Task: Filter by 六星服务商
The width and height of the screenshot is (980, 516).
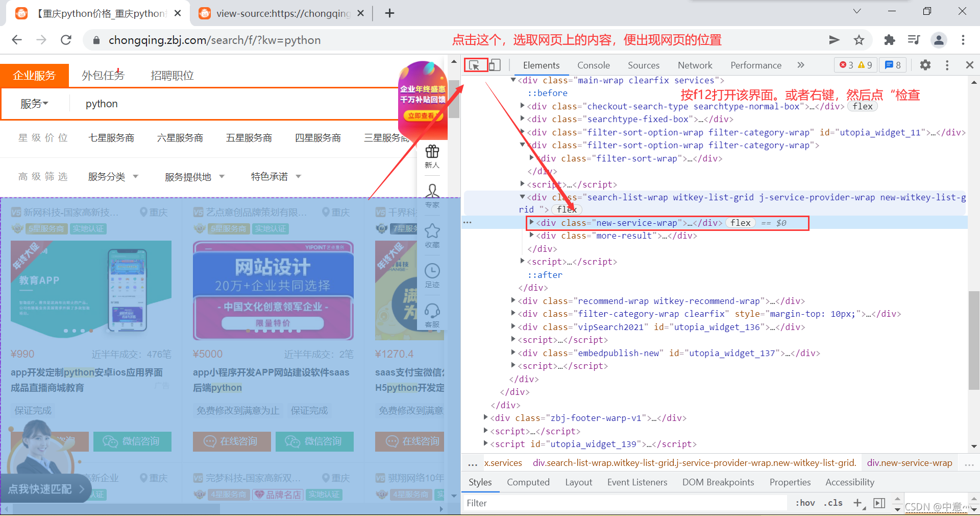Action: coord(180,138)
